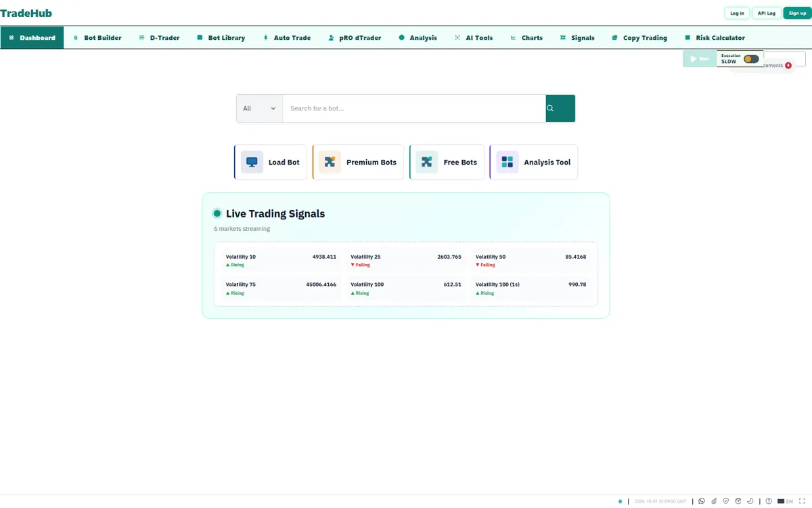Viewport: 812px width, 508px height.
Task: Click the Premium Bots puzzle icon
Action: pyautogui.click(x=330, y=162)
